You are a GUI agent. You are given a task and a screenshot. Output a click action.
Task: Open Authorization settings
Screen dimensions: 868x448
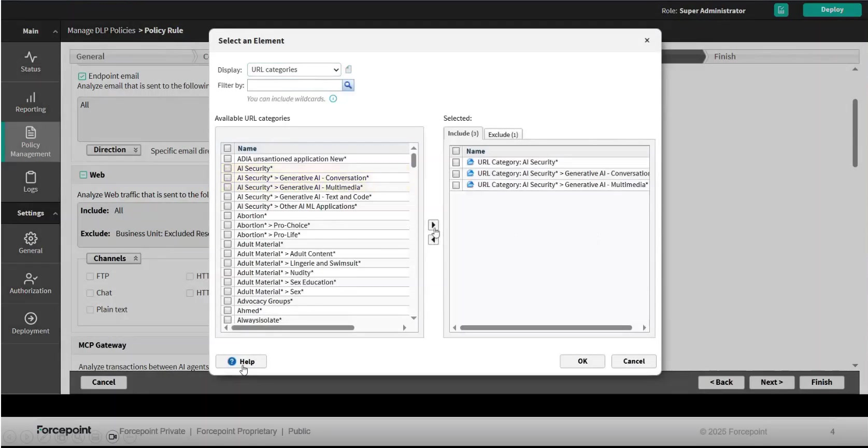31,283
